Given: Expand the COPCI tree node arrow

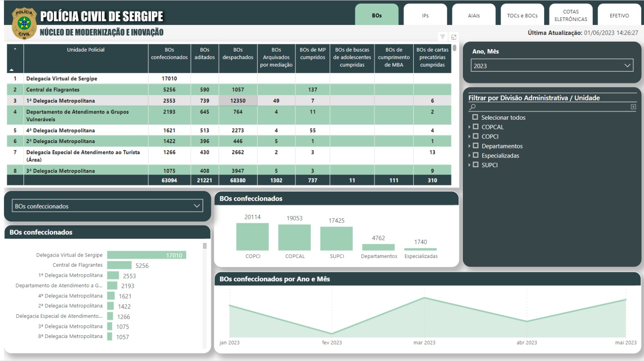Looking at the screenshot, I should pyautogui.click(x=469, y=137).
